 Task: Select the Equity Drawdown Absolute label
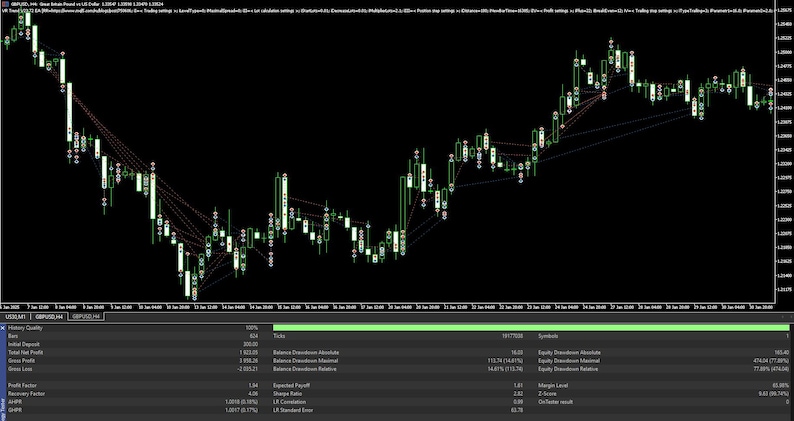tap(570, 352)
